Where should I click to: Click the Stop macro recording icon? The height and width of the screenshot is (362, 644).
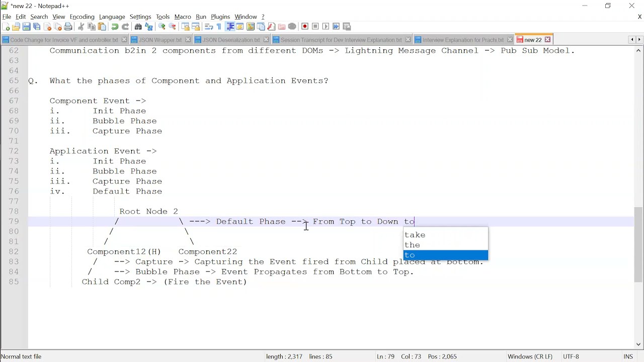point(315,27)
